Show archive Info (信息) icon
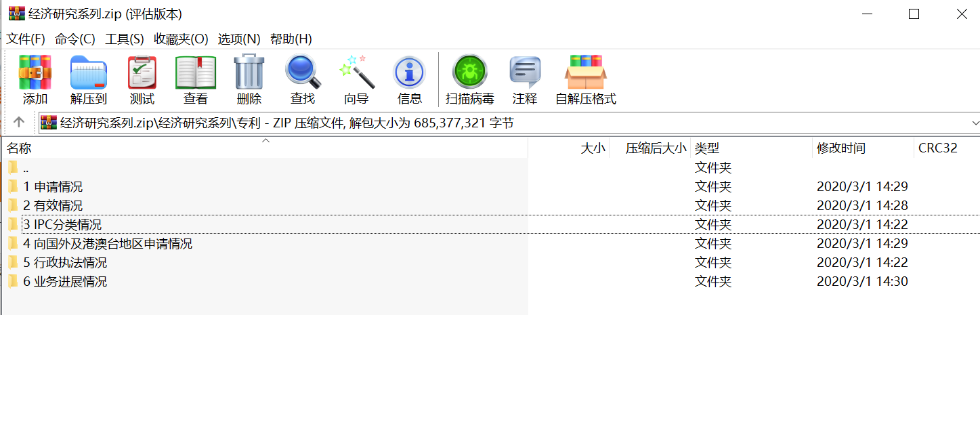The width and height of the screenshot is (980, 439). tap(410, 72)
